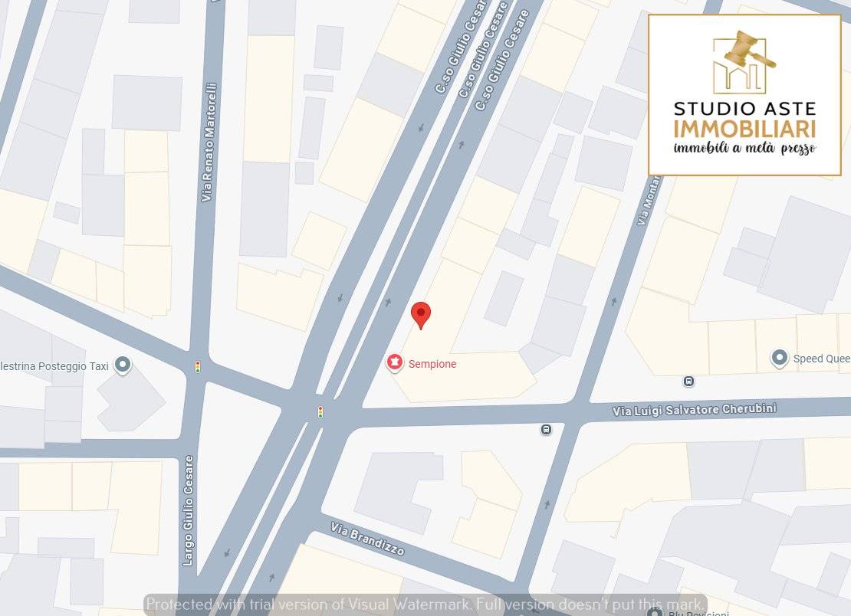This screenshot has width=851, height=616.
Task: Click the Blu Revisioni place pin
Action: click(655, 613)
